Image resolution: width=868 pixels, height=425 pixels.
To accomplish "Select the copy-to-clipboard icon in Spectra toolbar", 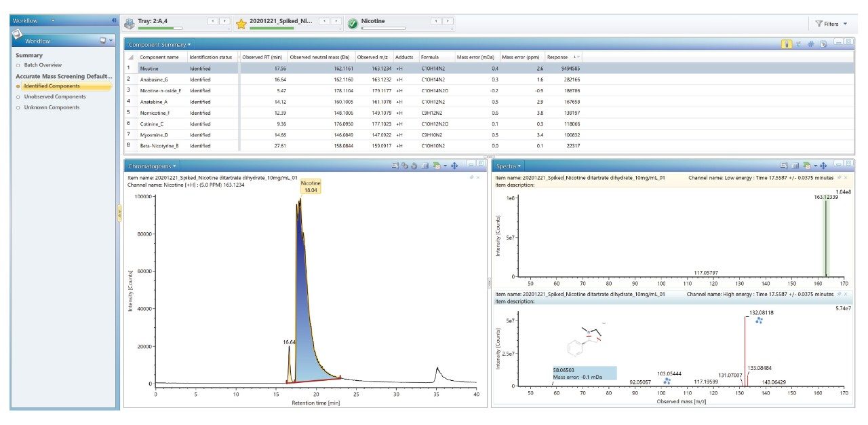I will 785,165.
